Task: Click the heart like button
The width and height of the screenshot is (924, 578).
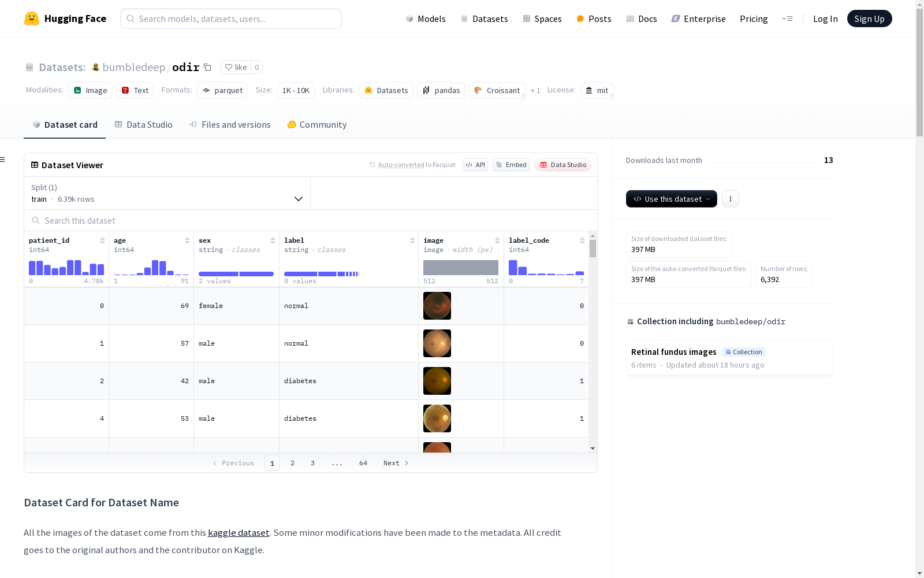Action: click(236, 67)
